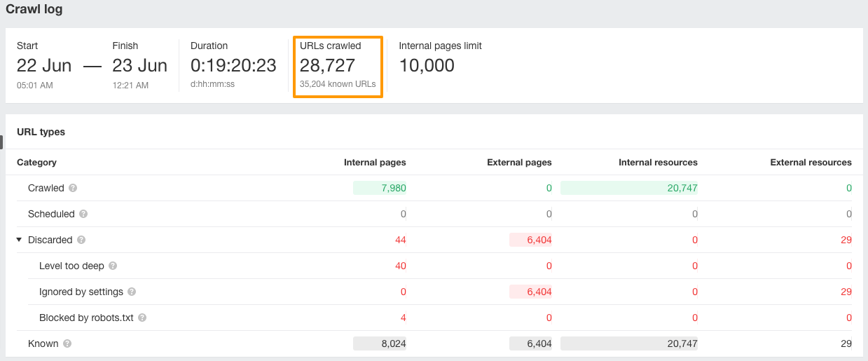Click help icon next to Ignored by settings
Screen dimensions: 868x361
[x=132, y=292]
